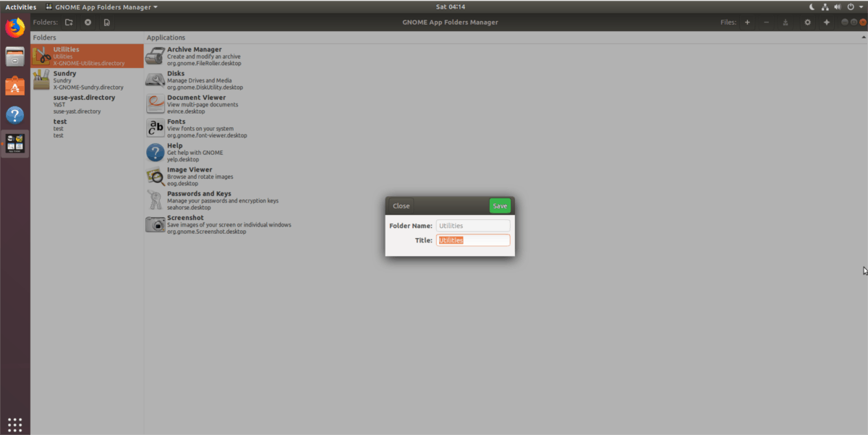Create a new app folder
The width and height of the screenshot is (868, 435).
[68, 22]
